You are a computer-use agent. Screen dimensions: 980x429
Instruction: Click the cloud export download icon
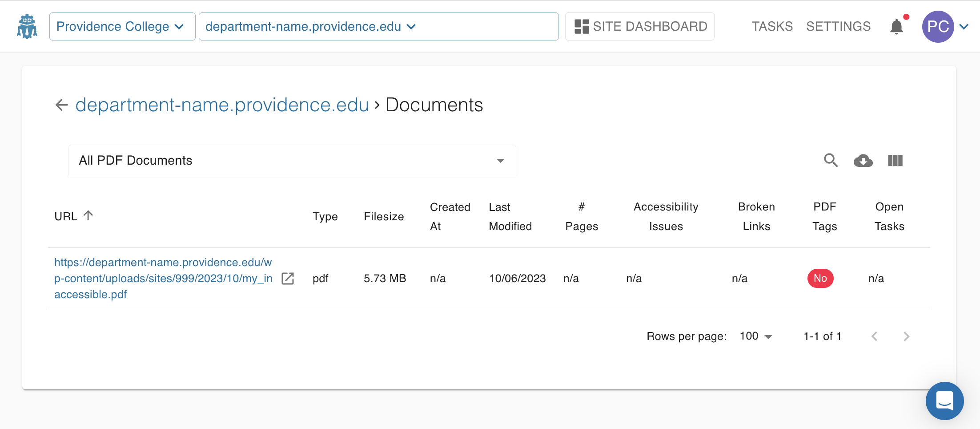pos(863,161)
